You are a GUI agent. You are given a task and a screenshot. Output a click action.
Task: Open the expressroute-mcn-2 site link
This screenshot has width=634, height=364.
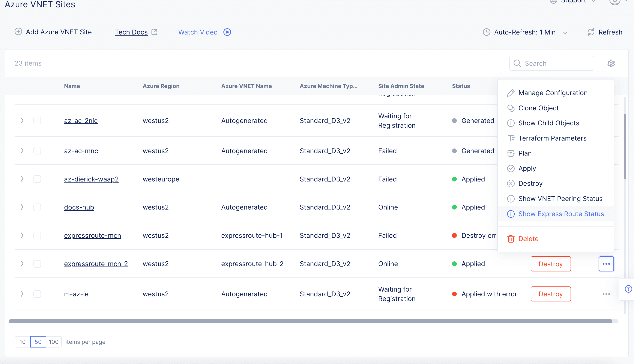point(96,264)
